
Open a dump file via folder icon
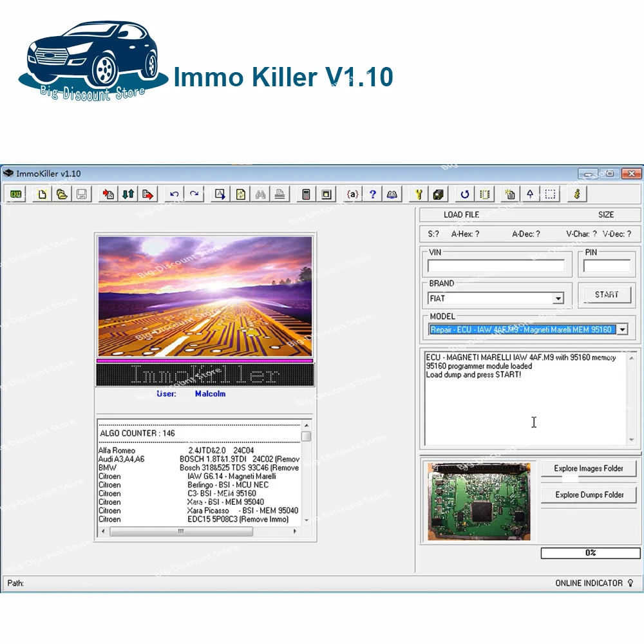pyautogui.click(x=62, y=194)
